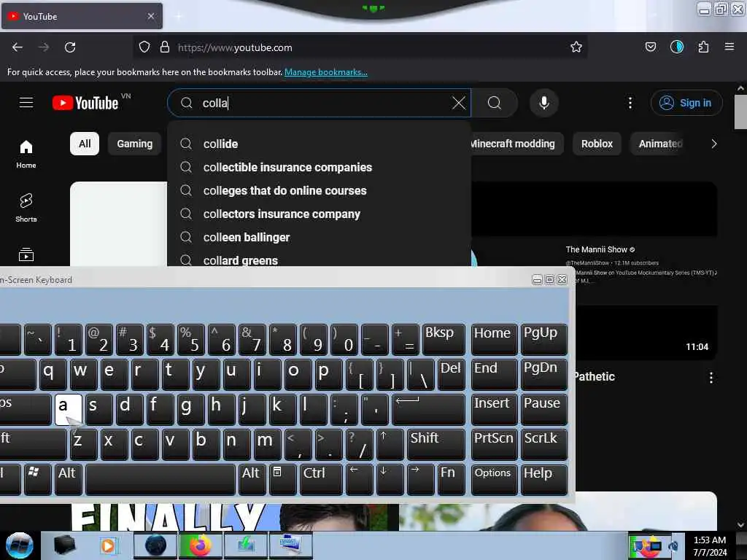Open the Manage bookmarks link
747x560 pixels.
point(326,72)
